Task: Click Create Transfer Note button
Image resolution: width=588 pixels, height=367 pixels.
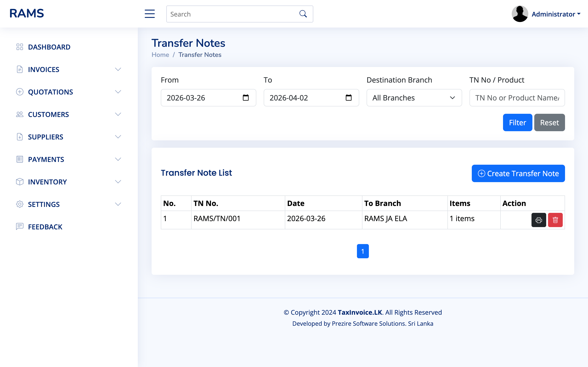Action: coord(518,173)
